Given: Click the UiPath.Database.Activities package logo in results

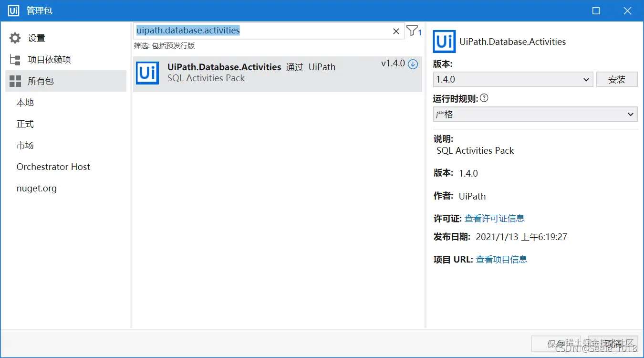Looking at the screenshot, I should coord(147,73).
